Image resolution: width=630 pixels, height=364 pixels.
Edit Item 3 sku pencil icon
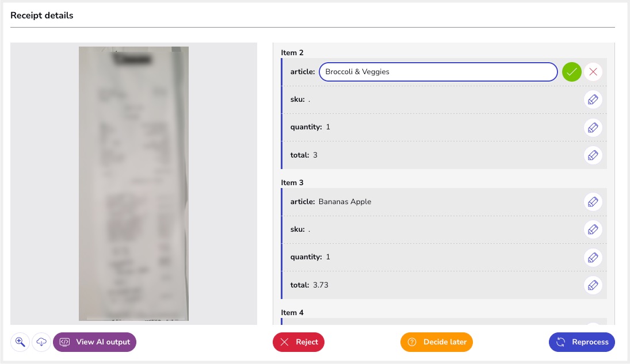pyautogui.click(x=593, y=229)
